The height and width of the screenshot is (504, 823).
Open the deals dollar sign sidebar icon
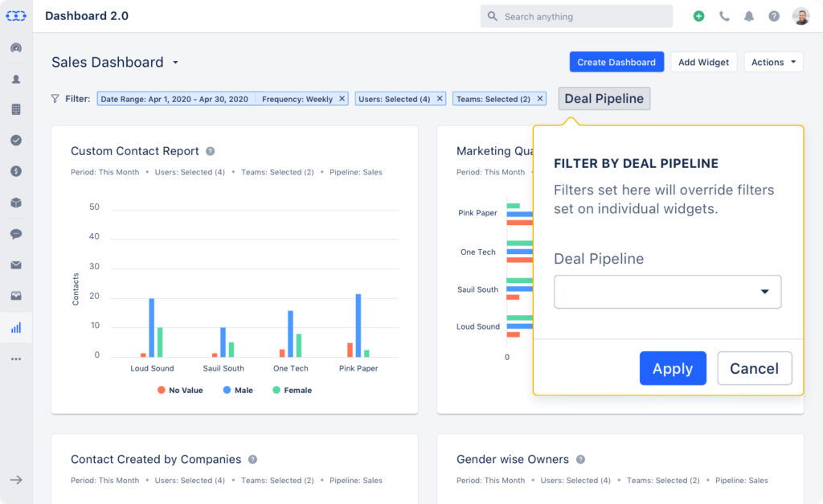[16, 171]
